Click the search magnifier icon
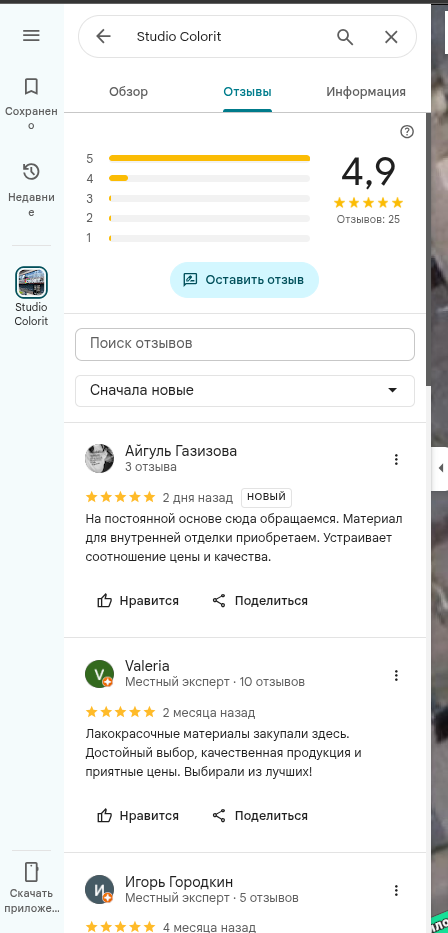 pyautogui.click(x=345, y=36)
